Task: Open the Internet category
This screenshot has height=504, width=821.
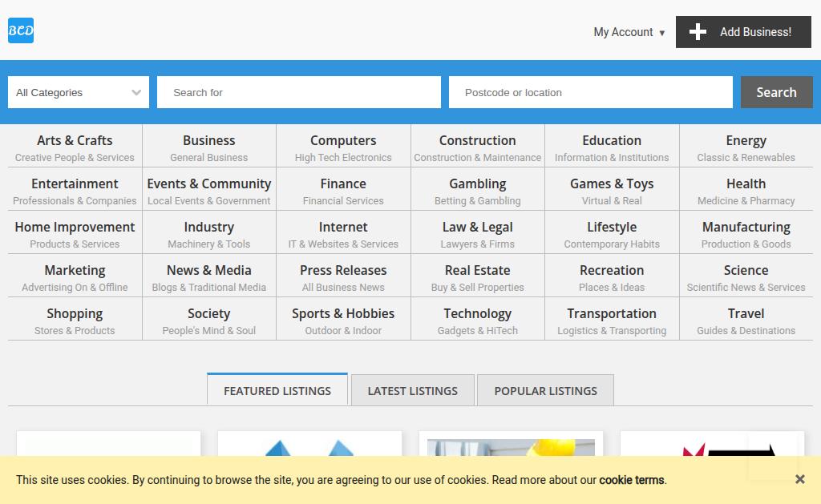Action: pyautogui.click(x=343, y=227)
